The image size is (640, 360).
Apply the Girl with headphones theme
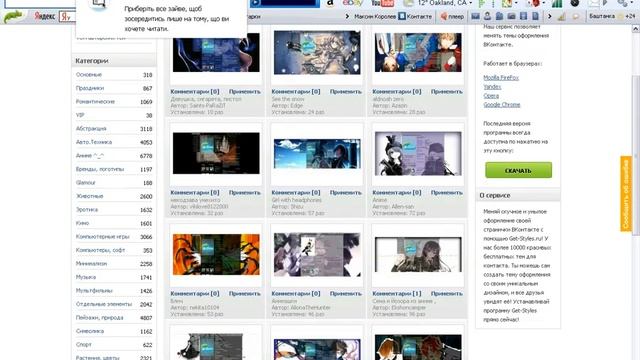346,193
